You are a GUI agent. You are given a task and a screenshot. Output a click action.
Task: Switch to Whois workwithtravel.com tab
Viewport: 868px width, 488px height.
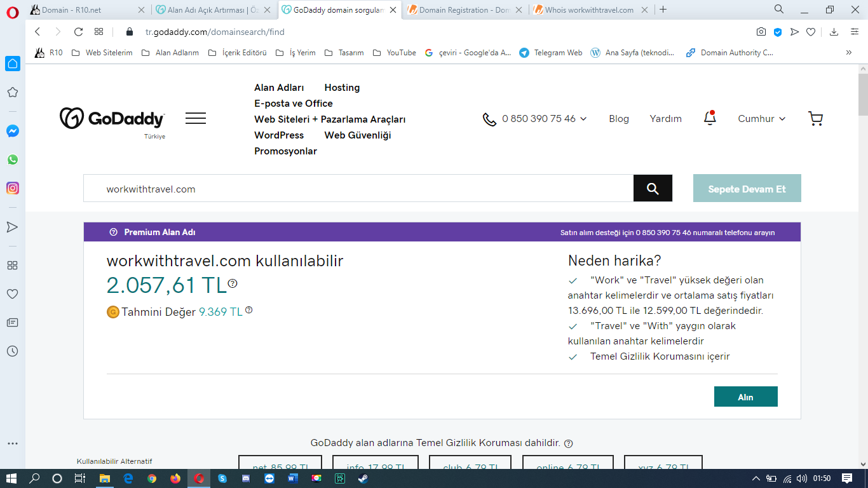pos(590,10)
